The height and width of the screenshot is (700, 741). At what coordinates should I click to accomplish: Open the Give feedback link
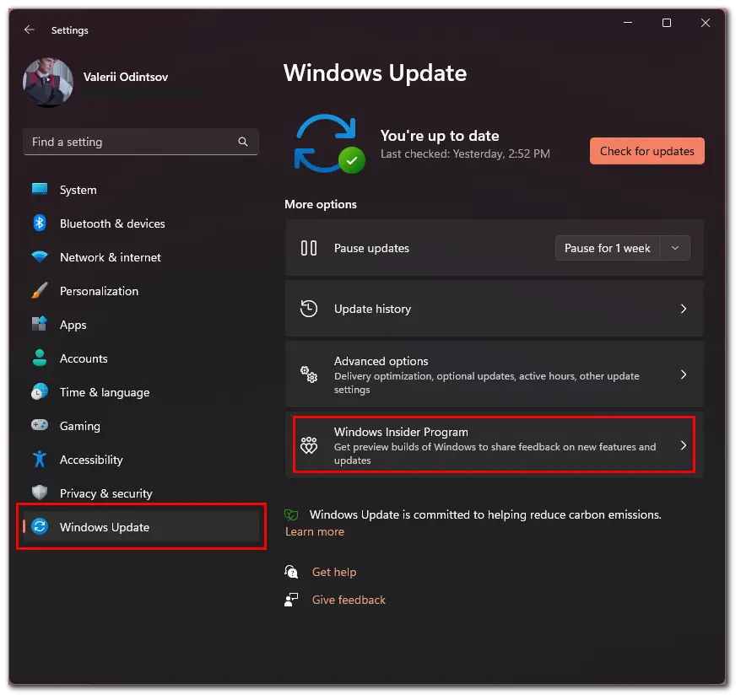click(349, 600)
